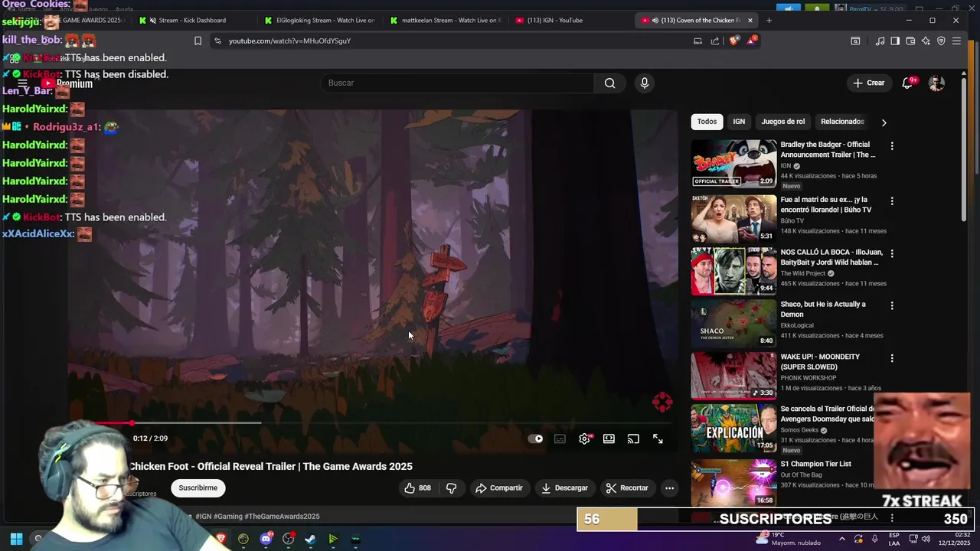Click the Recortar button
Screen dimensions: 980x551
[x=626, y=487]
